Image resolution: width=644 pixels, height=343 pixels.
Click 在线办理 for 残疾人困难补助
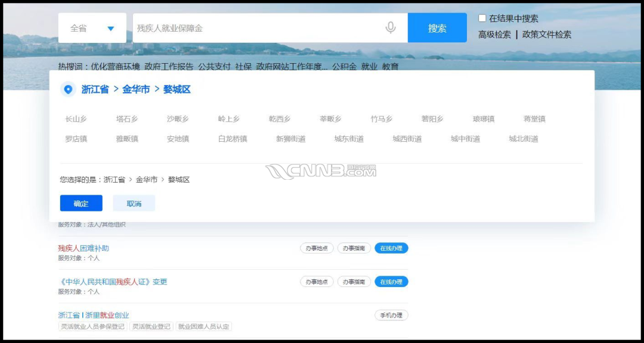click(391, 248)
